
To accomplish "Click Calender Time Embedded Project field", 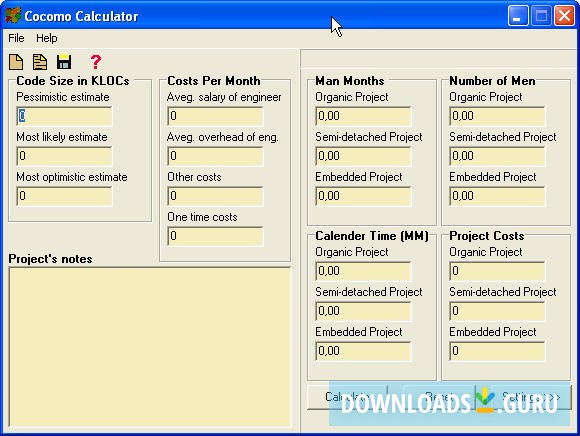I will coord(363,351).
